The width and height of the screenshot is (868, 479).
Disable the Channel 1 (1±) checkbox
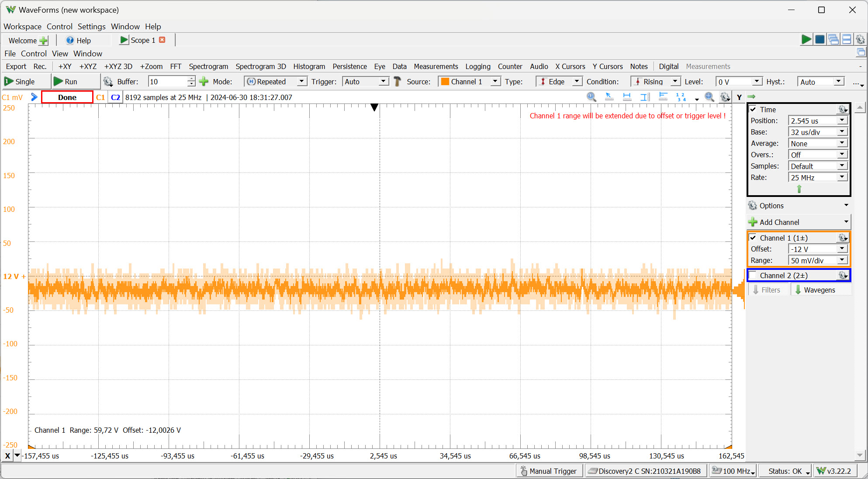coord(753,238)
